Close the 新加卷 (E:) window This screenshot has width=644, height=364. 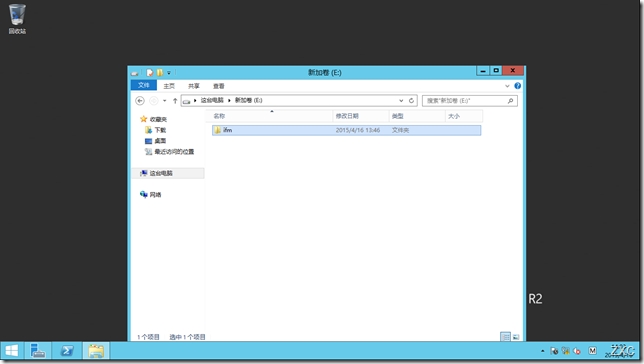(513, 71)
